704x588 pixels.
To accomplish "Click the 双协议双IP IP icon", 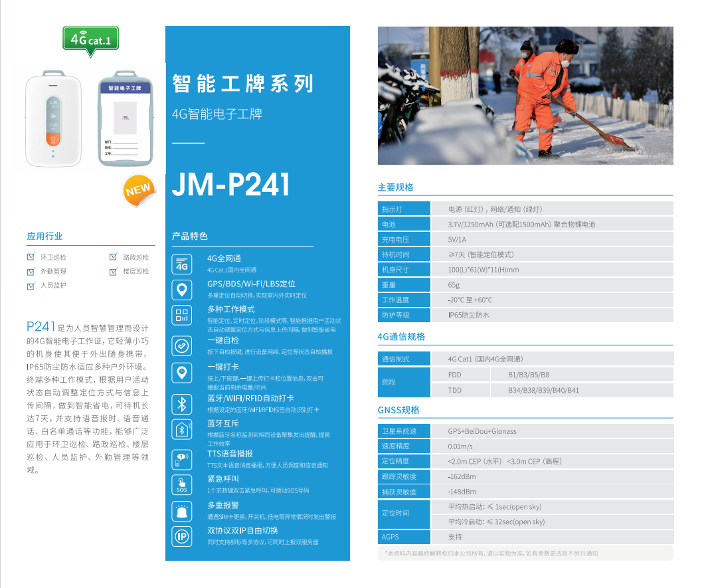I will point(182,536).
